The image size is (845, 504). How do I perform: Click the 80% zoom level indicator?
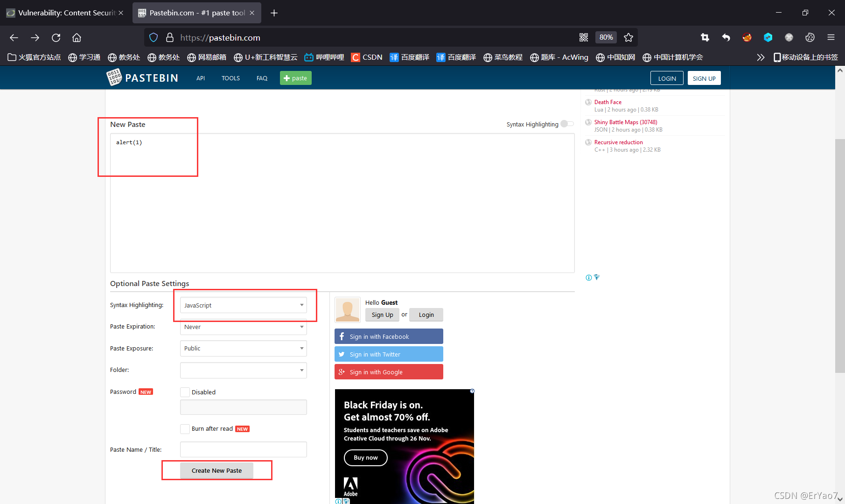click(606, 37)
